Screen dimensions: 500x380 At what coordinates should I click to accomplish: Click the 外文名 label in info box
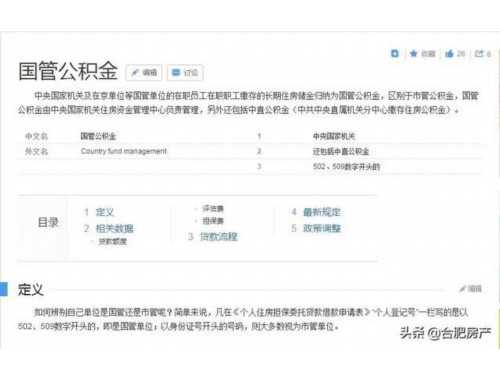(x=37, y=151)
